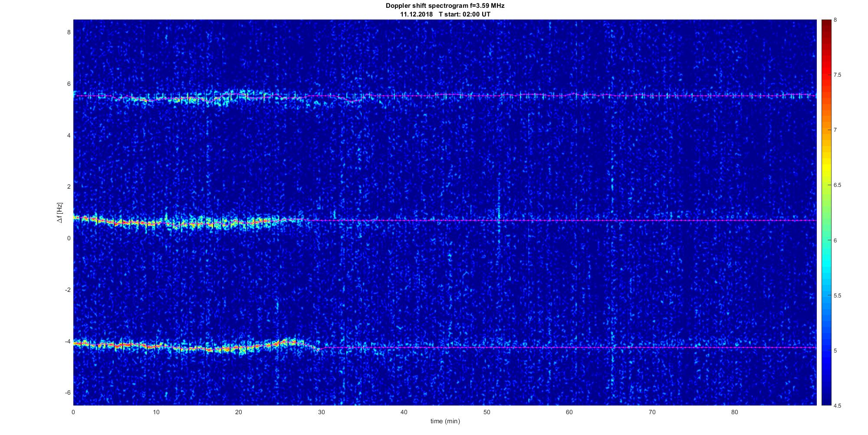Click the y-axis tick label '-6'
This screenshot has height=435, width=868.
[x=68, y=392]
